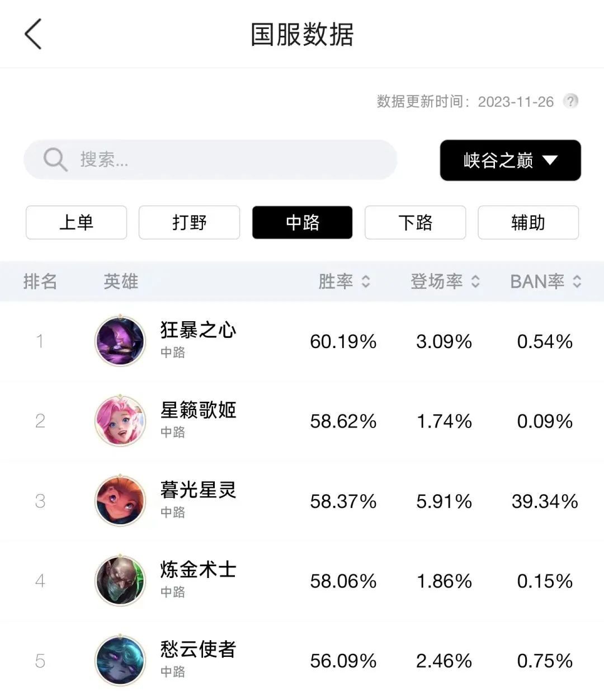Open 暮光星灵 champion avatar

[120, 501]
